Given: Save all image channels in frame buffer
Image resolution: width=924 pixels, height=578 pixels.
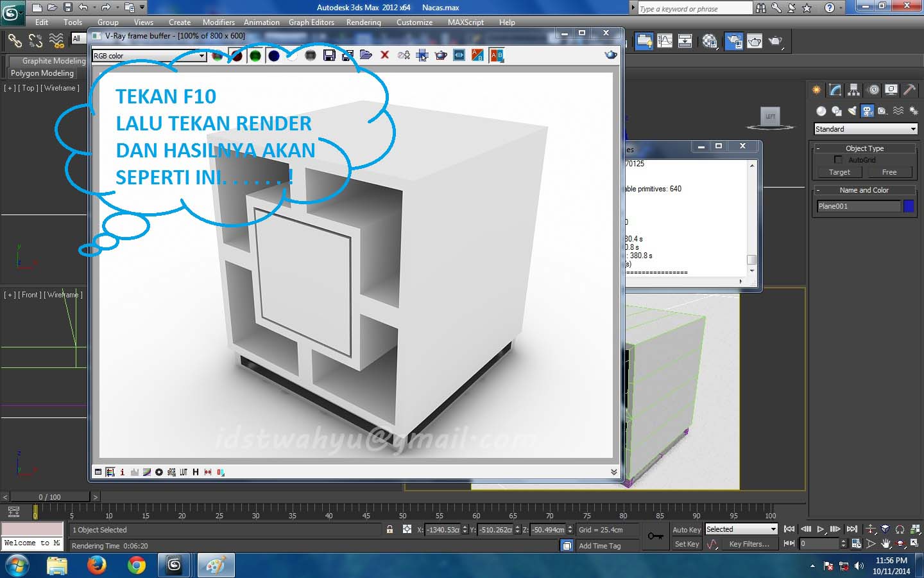Looking at the screenshot, I should 348,56.
